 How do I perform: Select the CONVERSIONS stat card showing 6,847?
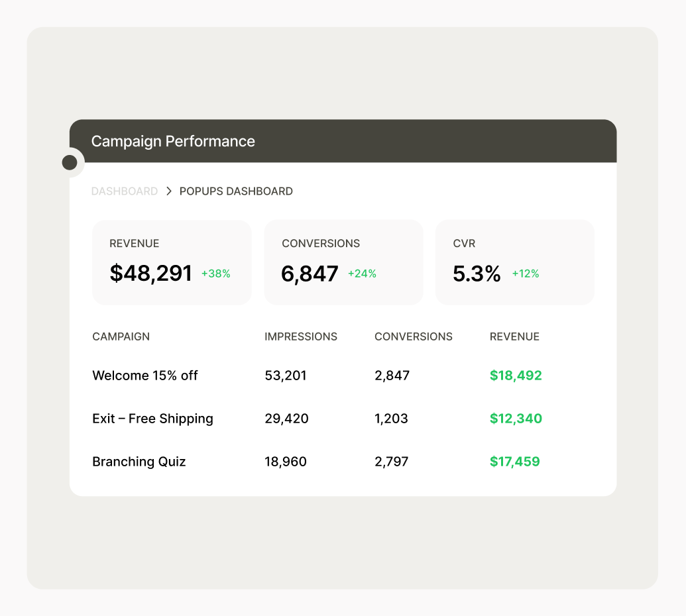point(343,262)
